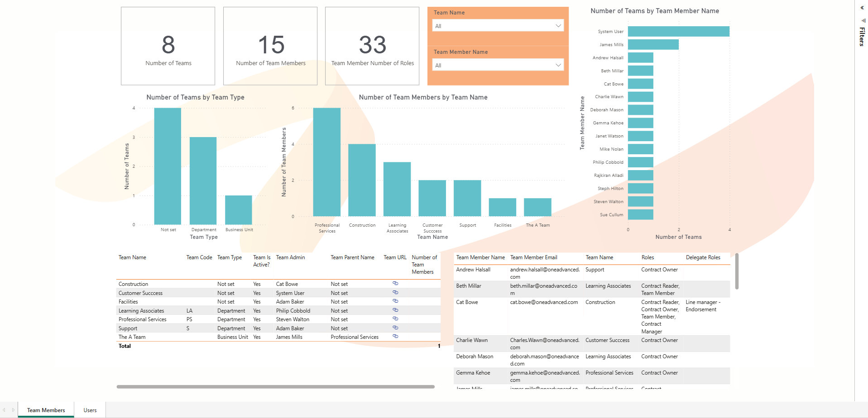Sort members table by Team Member Name column
The width and height of the screenshot is (868, 418).
(480, 257)
